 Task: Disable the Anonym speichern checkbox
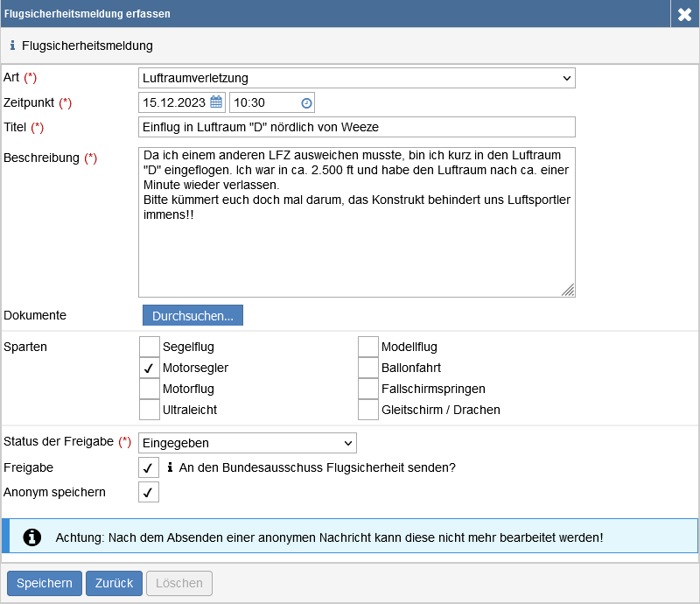click(x=150, y=493)
